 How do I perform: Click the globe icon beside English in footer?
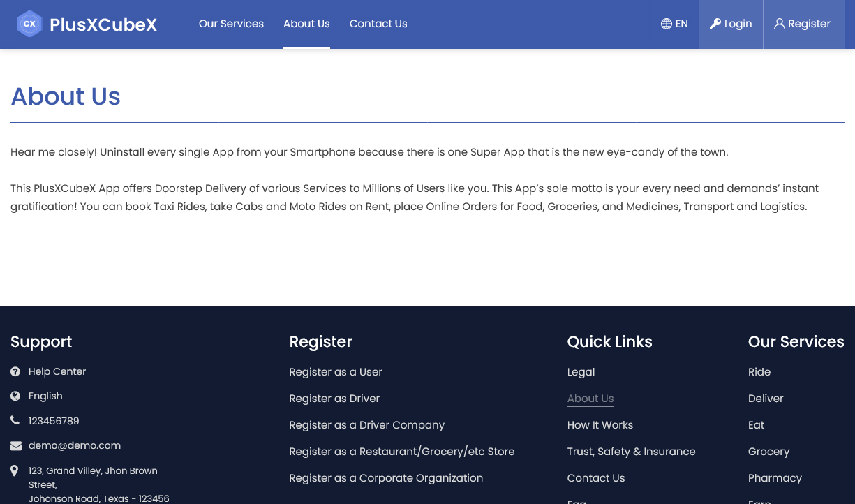[x=15, y=396]
